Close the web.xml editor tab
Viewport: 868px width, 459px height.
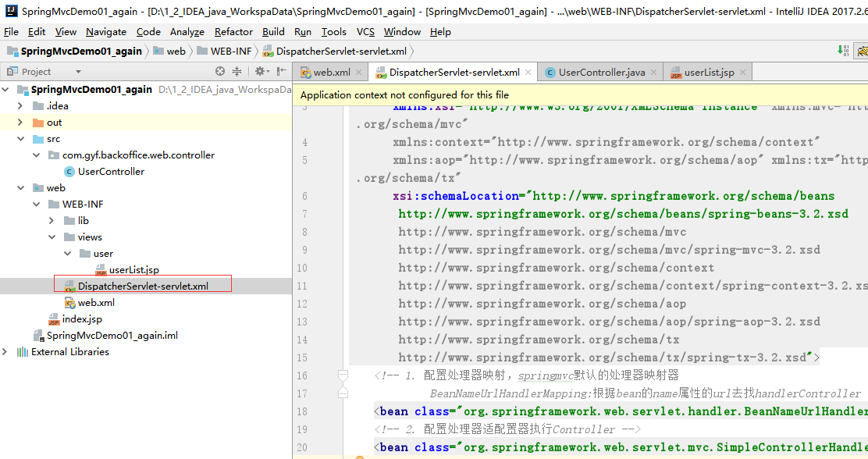click(359, 73)
